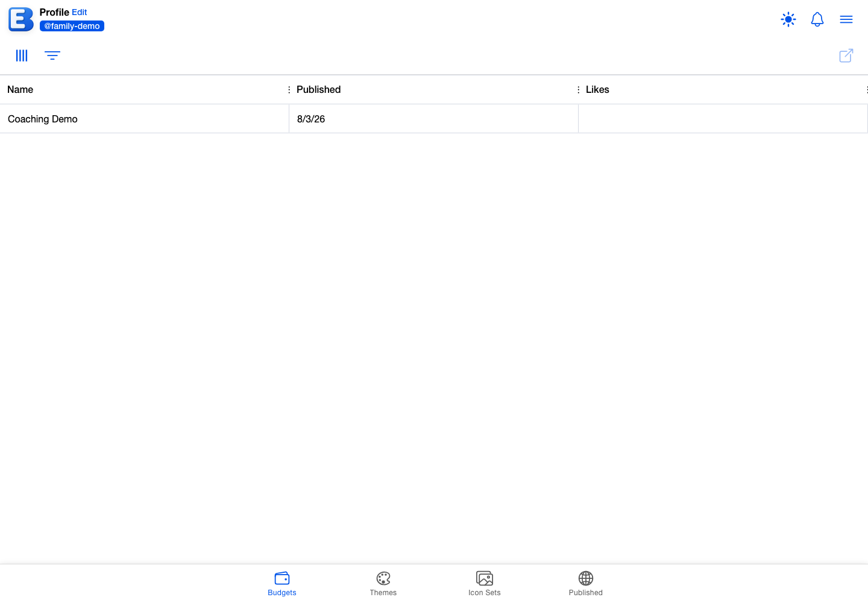The height and width of the screenshot is (603, 868).
Task: Click the 8/3/26 published date cell
Action: click(433, 119)
